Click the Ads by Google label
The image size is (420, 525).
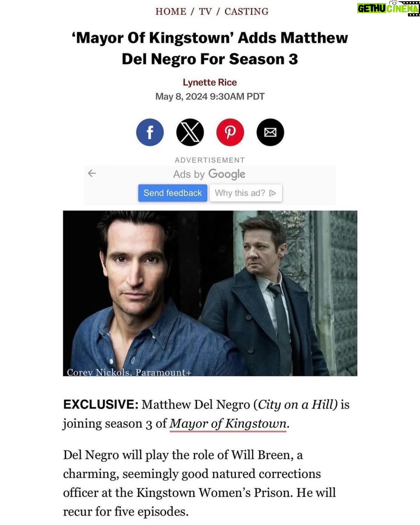point(209,174)
